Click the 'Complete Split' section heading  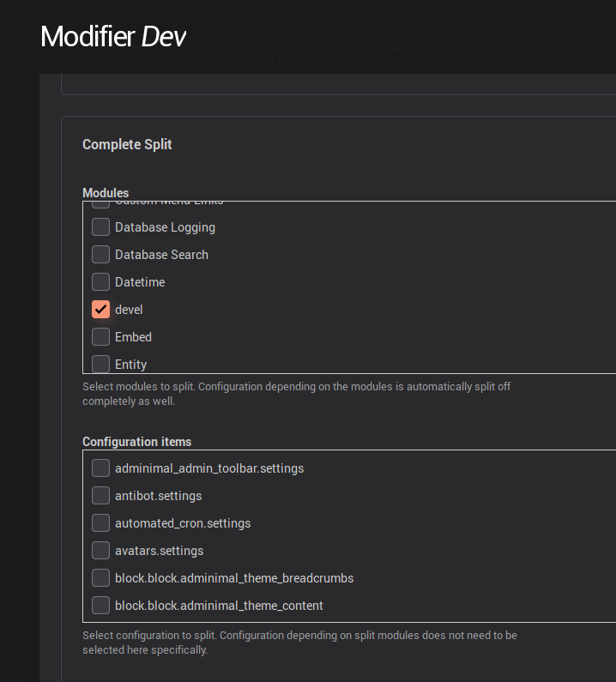pos(127,144)
